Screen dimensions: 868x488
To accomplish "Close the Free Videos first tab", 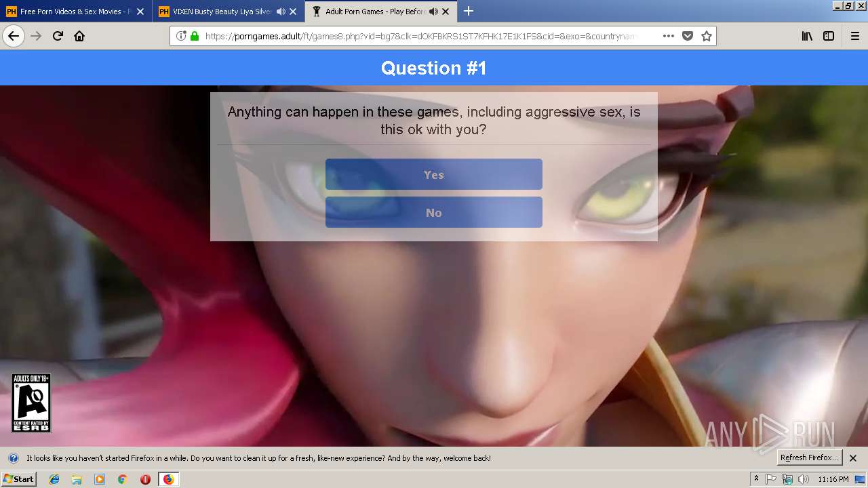I will [140, 12].
